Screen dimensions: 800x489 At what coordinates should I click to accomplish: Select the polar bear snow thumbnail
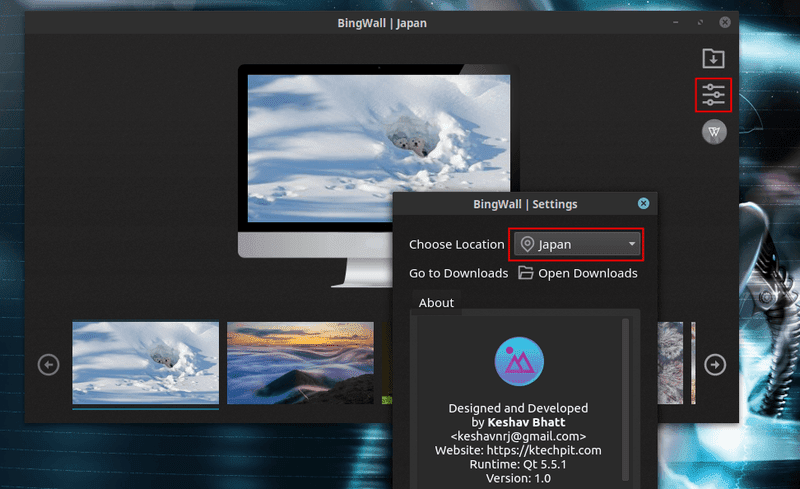(x=145, y=362)
